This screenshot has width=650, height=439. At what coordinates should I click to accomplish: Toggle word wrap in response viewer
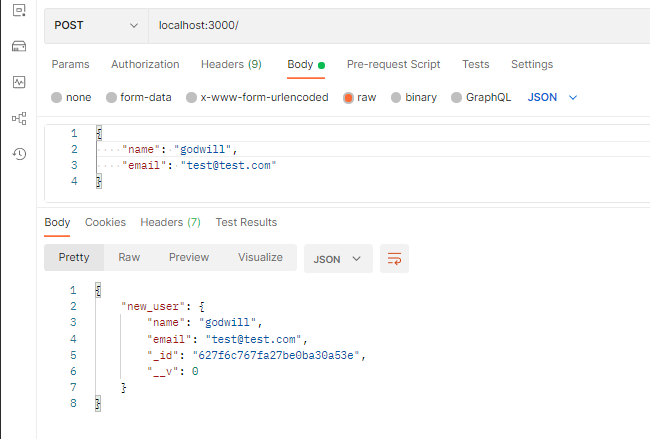tap(394, 259)
